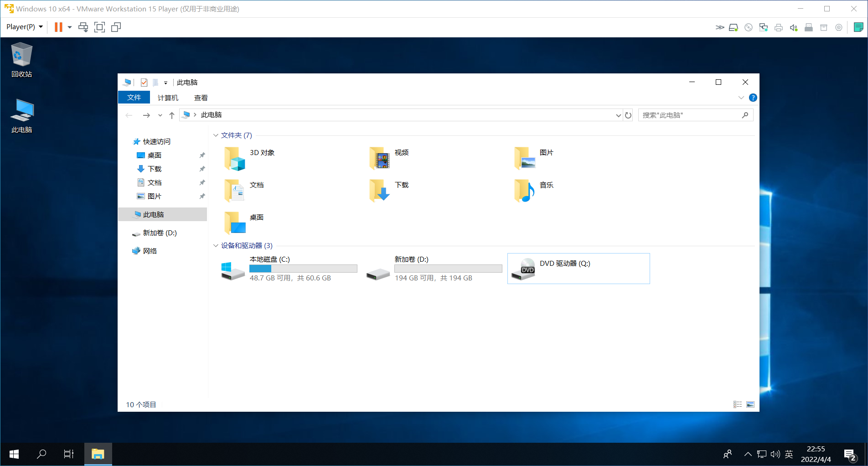Switch VMware to Unity mode
Viewport: 868px width, 466px height.
[116, 27]
